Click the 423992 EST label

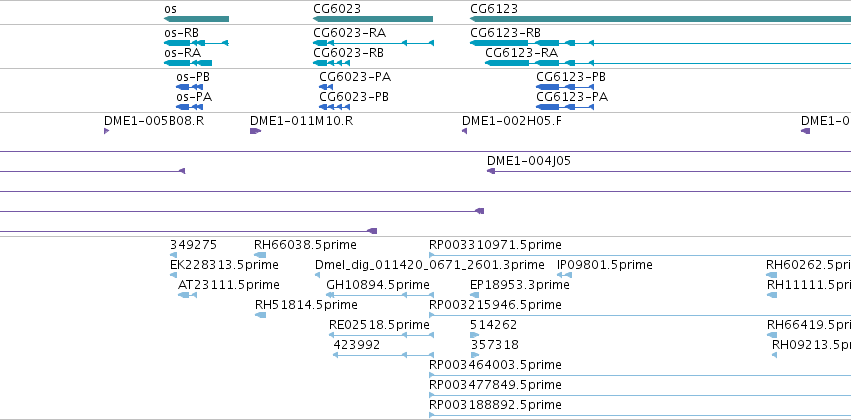coord(357,345)
